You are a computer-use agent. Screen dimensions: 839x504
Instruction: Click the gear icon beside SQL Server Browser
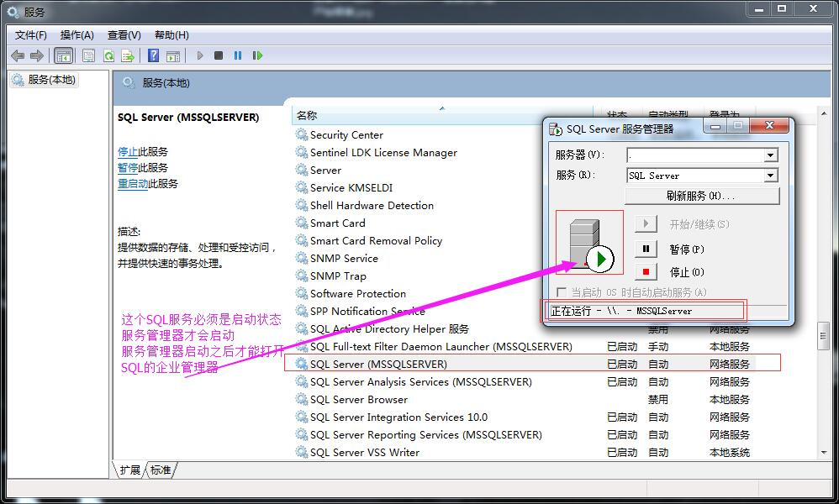pyautogui.click(x=301, y=399)
